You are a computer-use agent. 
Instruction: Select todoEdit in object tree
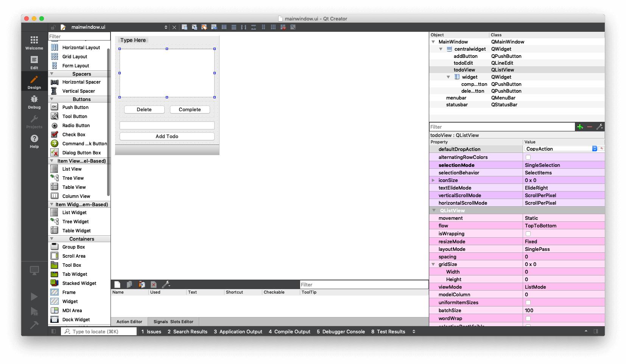[463, 63]
